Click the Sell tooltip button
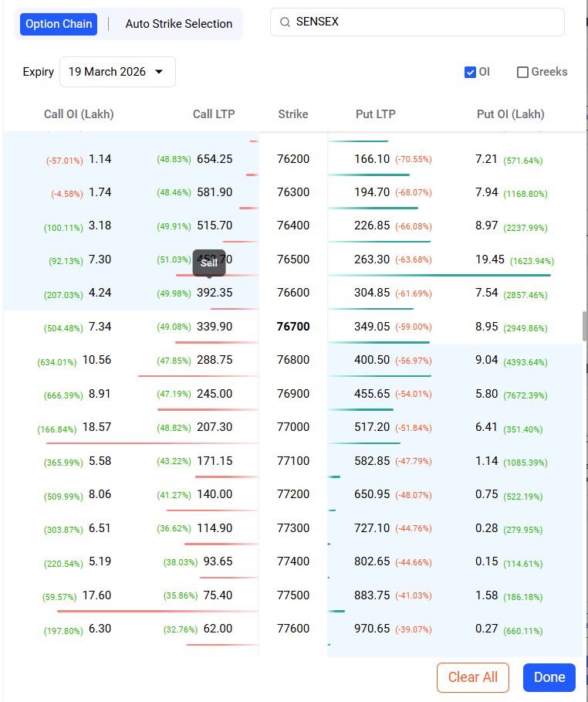This screenshot has height=702, width=588. click(209, 263)
